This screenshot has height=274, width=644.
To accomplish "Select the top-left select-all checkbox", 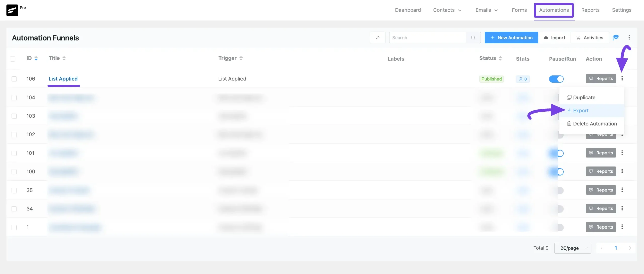I will (x=13, y=58).
